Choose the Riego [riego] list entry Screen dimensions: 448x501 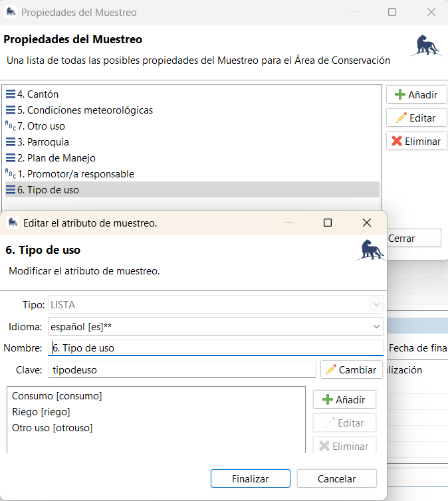coord(41,412)
